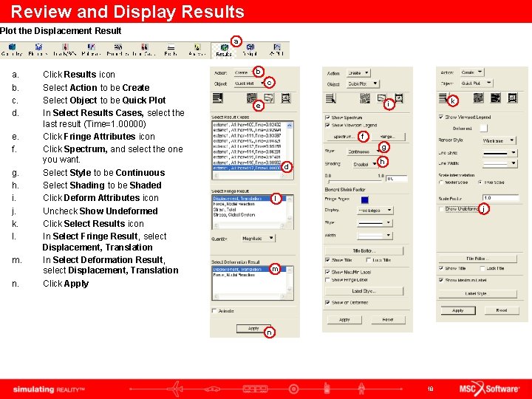Open the Fields application in the toolbar
The image size is (532, 399).
(171, 50)
